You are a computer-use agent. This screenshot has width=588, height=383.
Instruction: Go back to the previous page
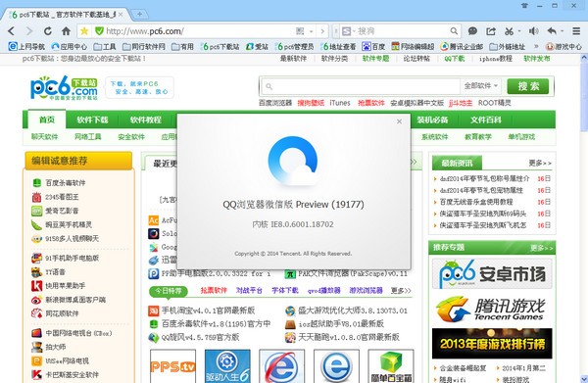tap(11, 31)
